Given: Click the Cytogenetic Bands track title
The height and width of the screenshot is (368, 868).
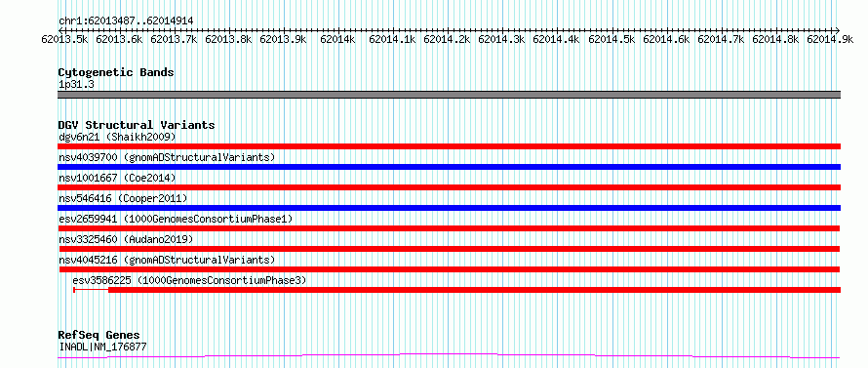Looking at the screenshot, I should coord(116,72).
